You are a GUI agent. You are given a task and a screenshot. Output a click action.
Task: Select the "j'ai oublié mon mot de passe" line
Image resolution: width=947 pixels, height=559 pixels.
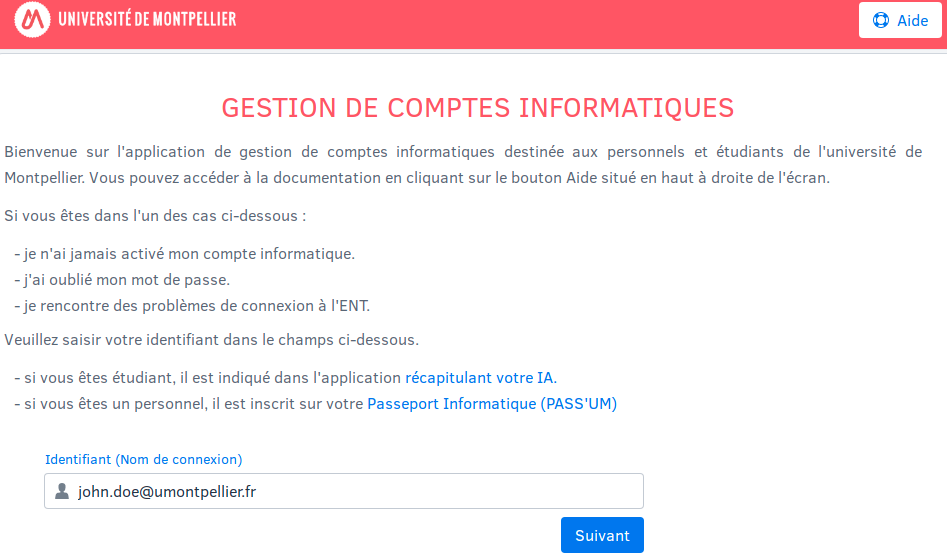tap(127, 280)
